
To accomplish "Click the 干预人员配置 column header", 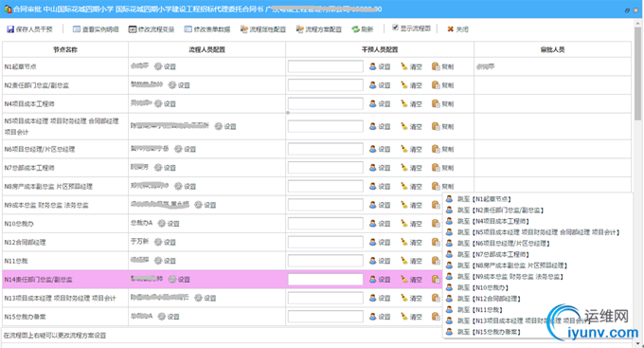I will (380, 49).
